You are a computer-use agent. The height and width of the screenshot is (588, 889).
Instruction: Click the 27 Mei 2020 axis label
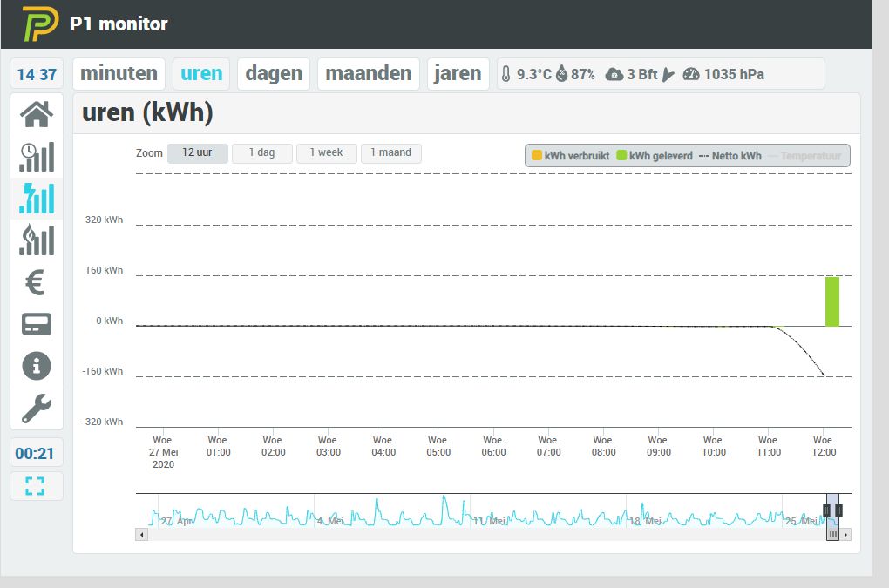coord(163,452)
